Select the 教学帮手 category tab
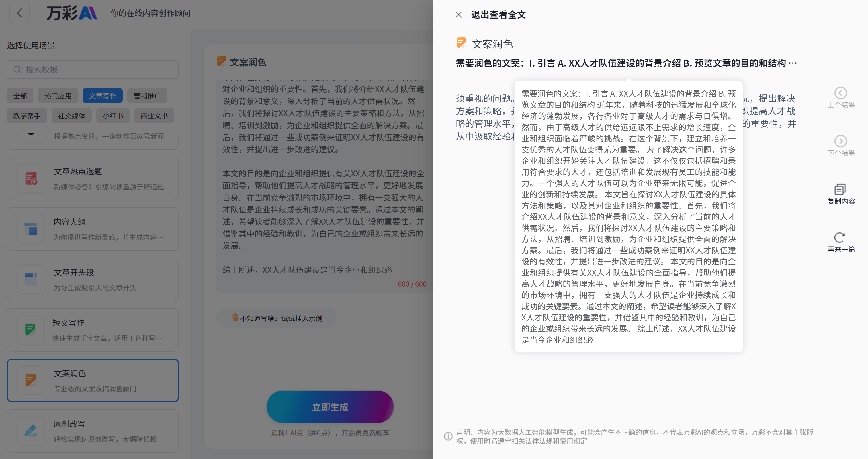 [x=27, y=116]
